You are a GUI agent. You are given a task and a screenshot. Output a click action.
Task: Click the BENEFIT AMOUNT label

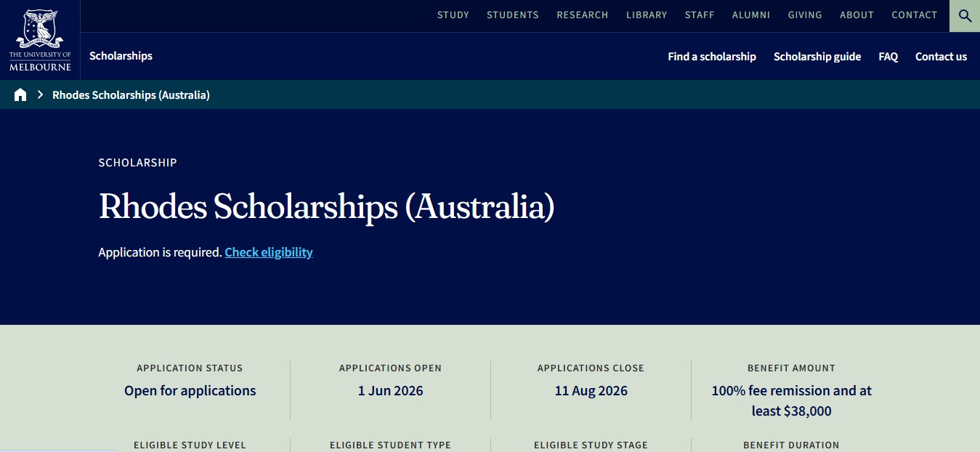[x=791, y=368]
